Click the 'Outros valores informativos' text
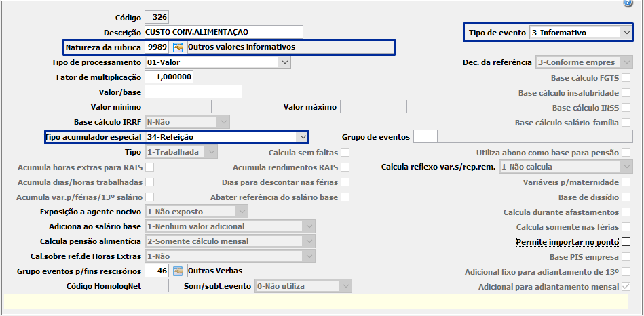 [x=242, y=47]
